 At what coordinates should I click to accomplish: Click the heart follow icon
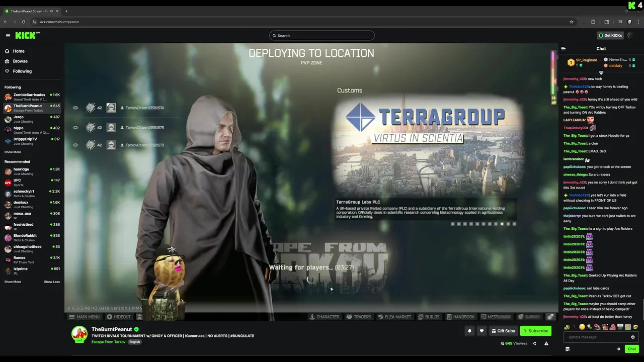481,331
